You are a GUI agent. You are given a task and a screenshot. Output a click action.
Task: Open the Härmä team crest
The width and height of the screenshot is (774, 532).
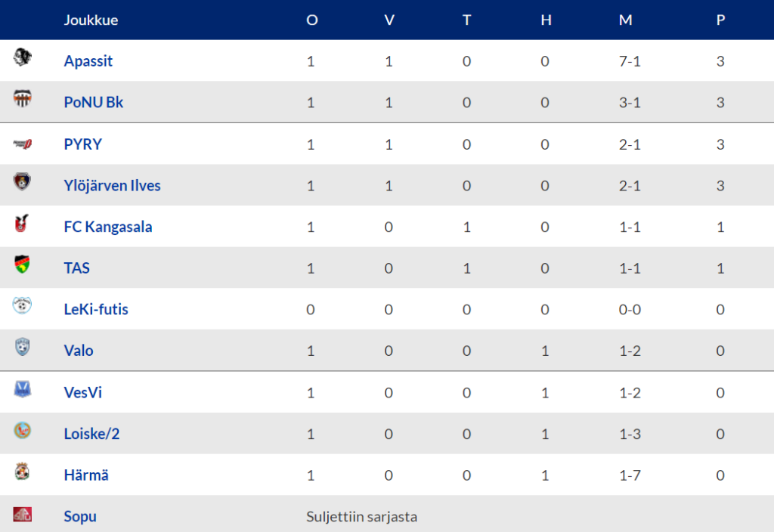point(22,472)
